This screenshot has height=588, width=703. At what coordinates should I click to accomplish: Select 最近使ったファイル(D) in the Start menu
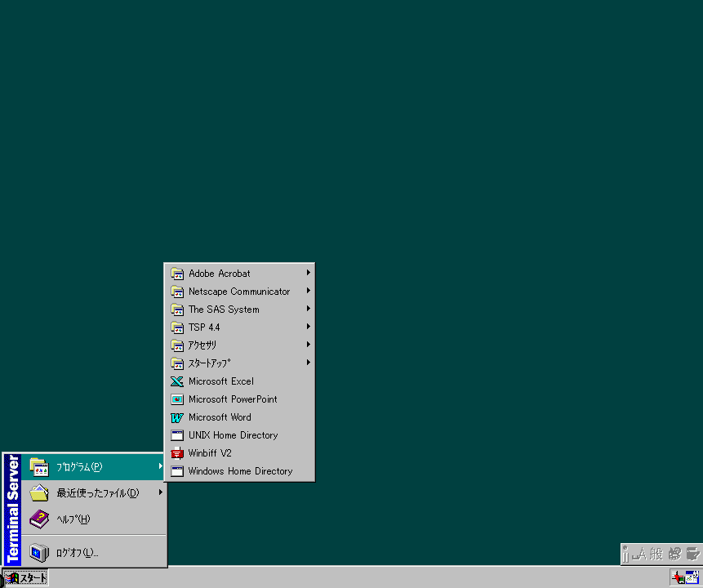[94, 493]
